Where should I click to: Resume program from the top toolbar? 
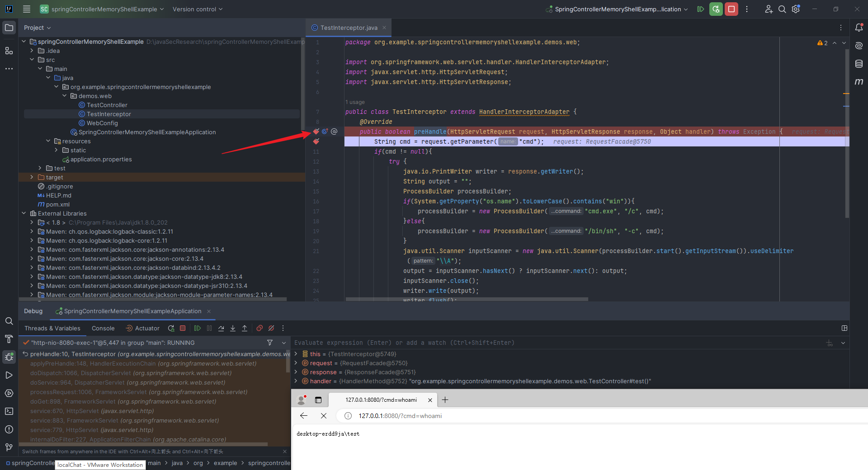point(700,9)
